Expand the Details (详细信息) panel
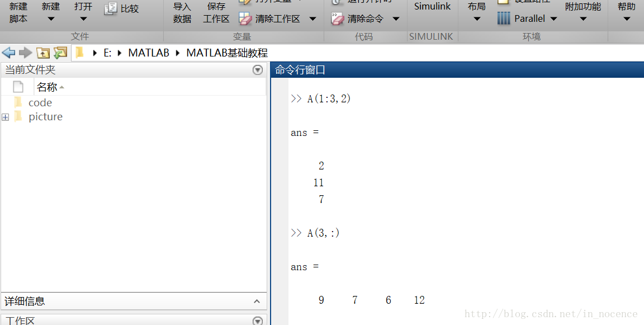 [x=257, y=302]
